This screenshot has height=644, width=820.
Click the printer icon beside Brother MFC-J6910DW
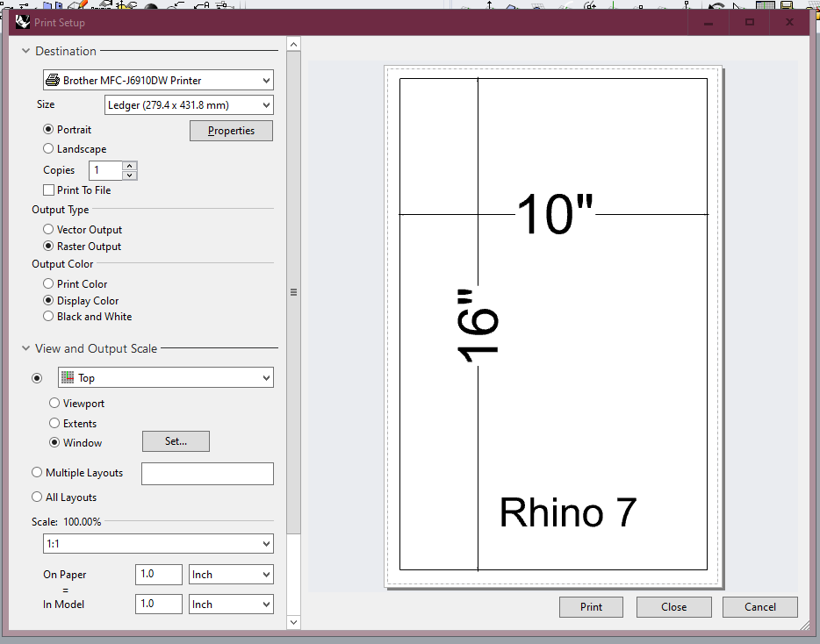[52, 80]
